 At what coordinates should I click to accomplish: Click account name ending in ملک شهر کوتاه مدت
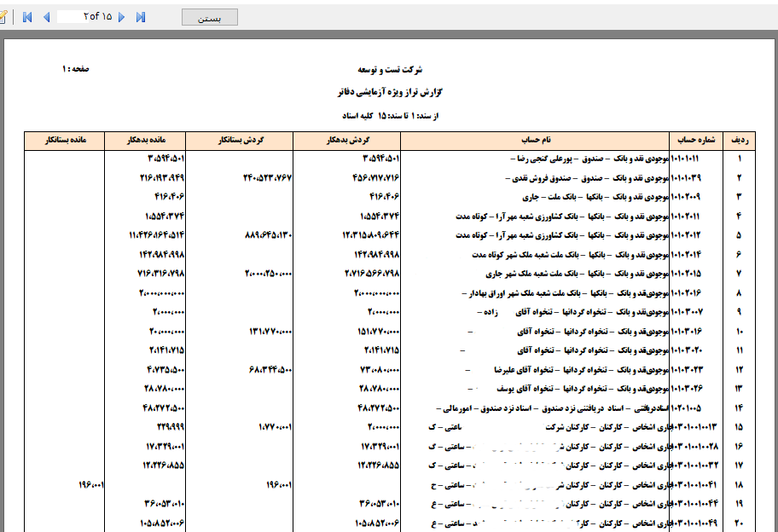[x=571, y=255]
